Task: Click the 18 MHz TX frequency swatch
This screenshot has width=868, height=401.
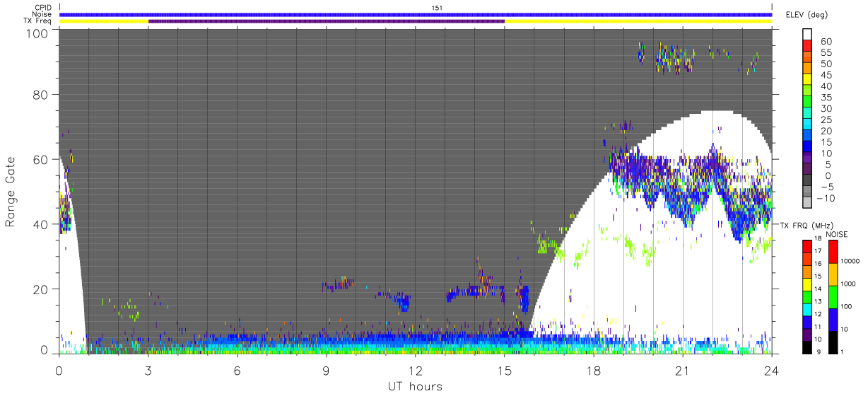Action: click(807, 246)
